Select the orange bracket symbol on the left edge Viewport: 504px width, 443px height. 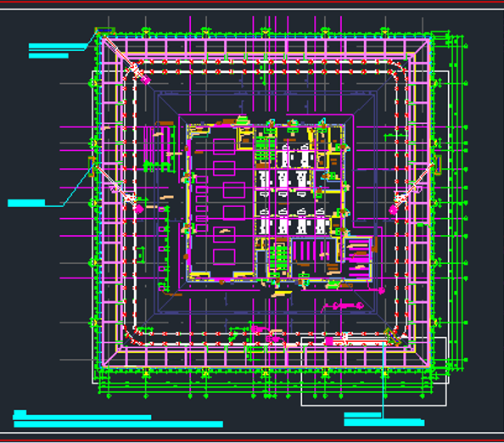92,166
